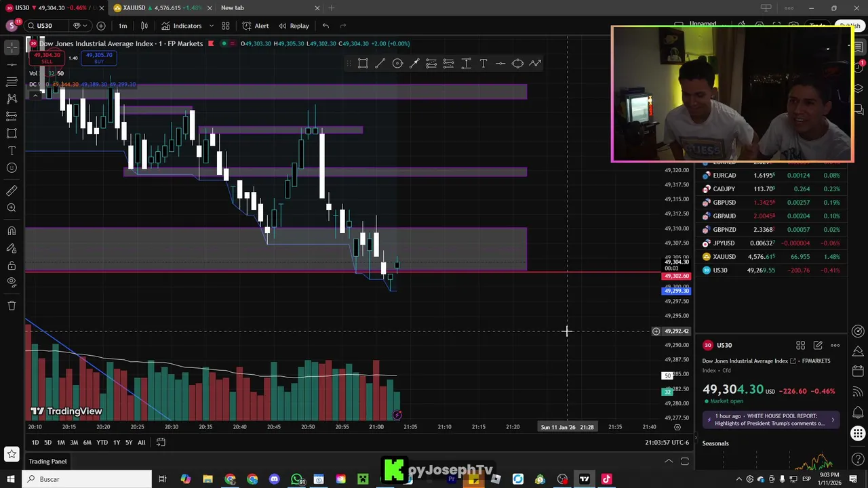Select the zoom-in tool in left sidebar
The image size is (868, 488).
pos(12,208)
